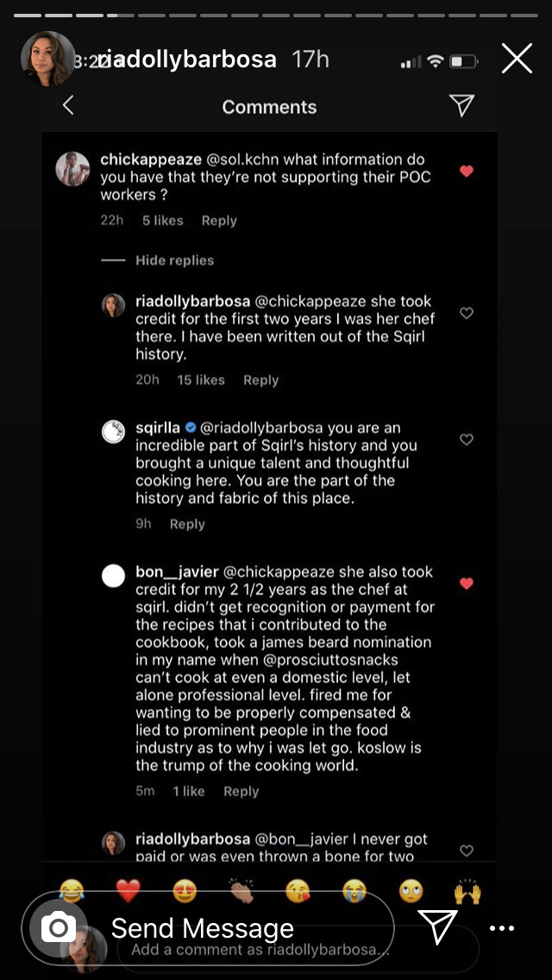Unlike the chickappeaze comment heart
This screenshot has height=980, width=552.
(467, 172)
